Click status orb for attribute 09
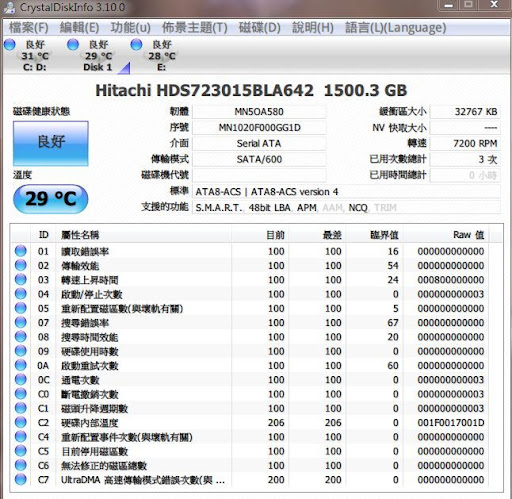 pyautogui.click(x=21, y=351)
